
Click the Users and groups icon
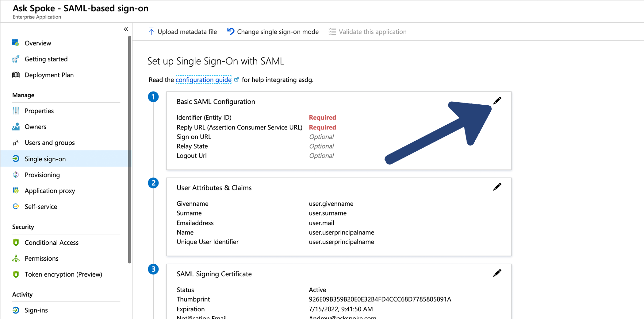pyautogui.click(x=16, y=142)
